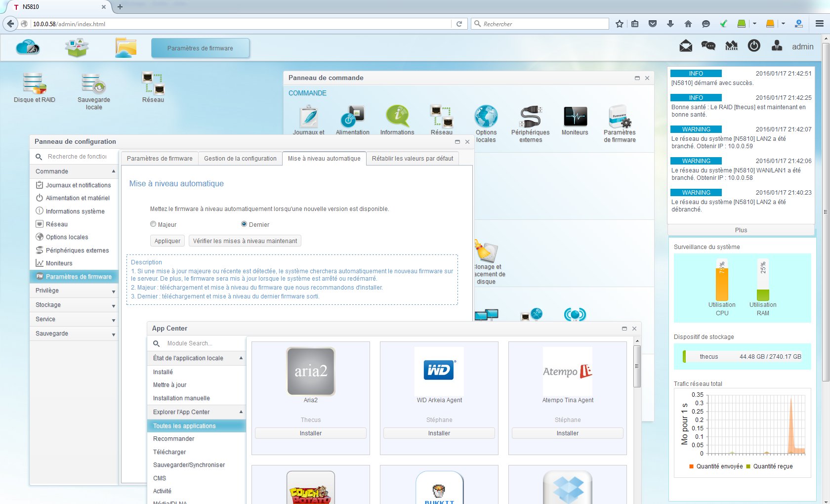The image size is (830, 504).
Task: Click the Appliquer button
Action: tap(167, 241)
